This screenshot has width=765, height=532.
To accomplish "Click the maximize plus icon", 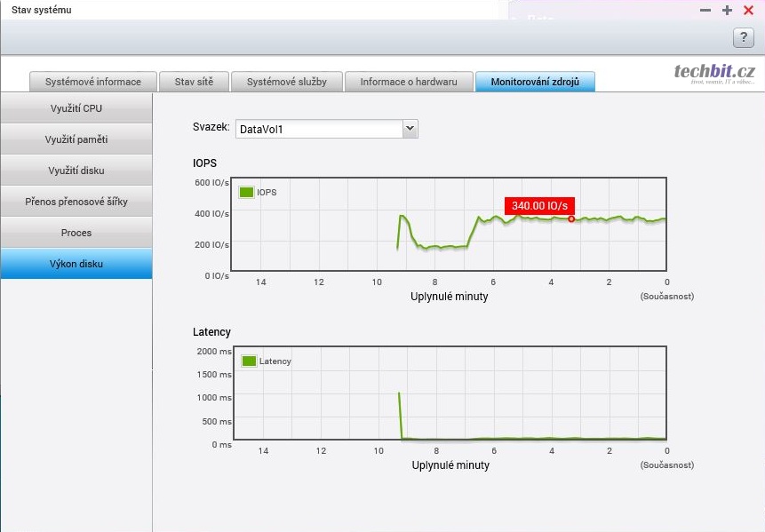I will pos(727,10).
